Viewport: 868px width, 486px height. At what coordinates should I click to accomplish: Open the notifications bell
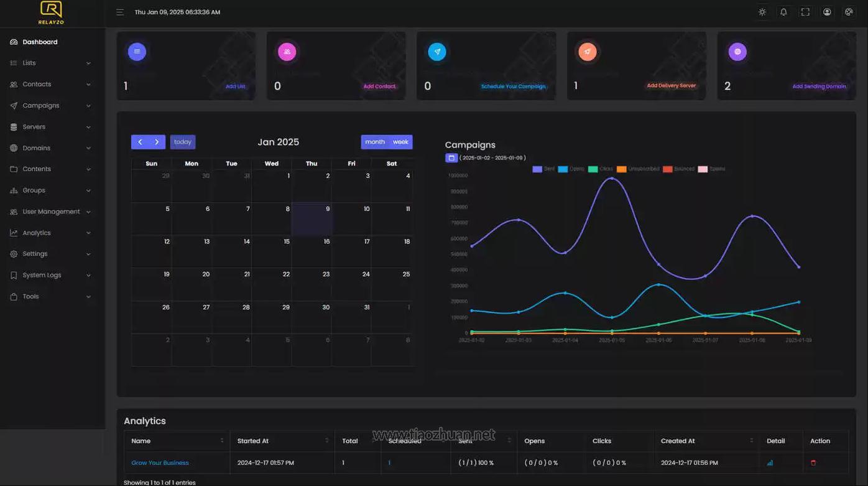(783, 12)
